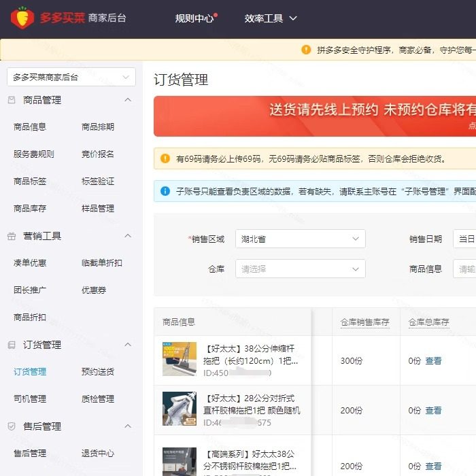Open 凑单优惠 page
This screenshot has height=476, width=476.
coord(30,263)
